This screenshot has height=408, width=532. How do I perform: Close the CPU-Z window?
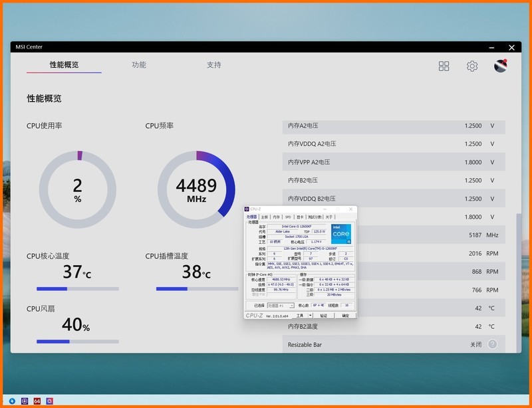pos(351,209)
